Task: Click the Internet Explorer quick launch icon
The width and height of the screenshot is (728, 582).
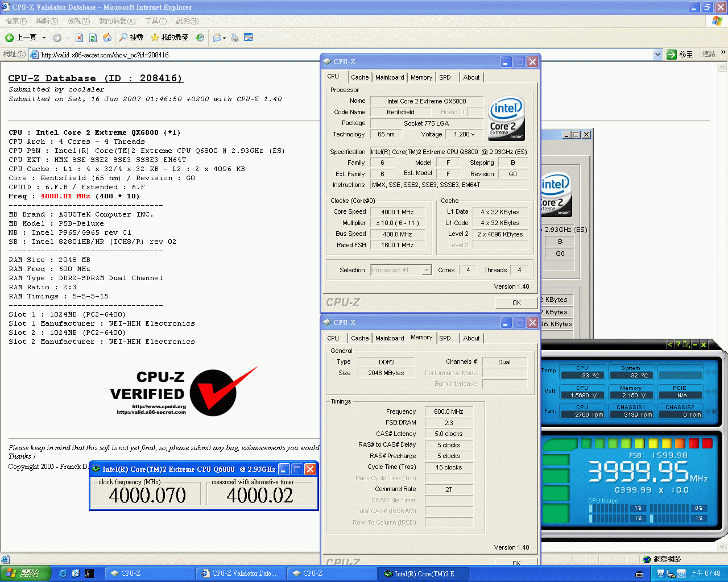Action: tap(63, 573)
